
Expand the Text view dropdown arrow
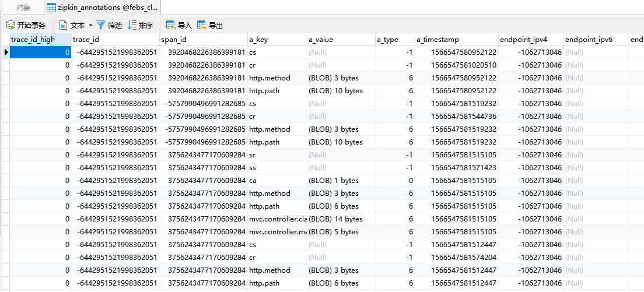90,26
